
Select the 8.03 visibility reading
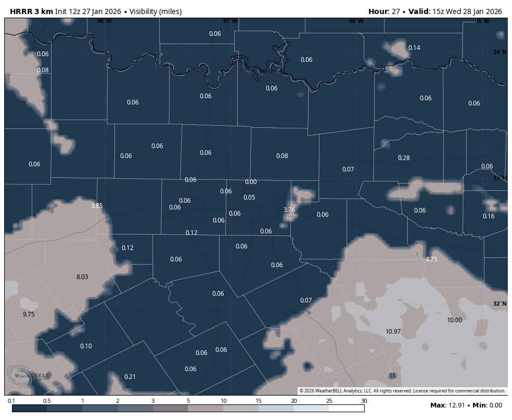click(82, 277)
